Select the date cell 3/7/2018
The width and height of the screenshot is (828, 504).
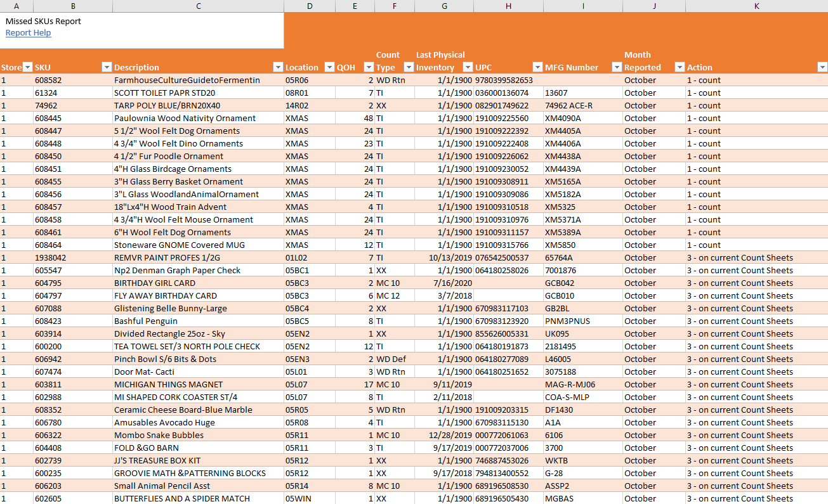pyautogui.click(x=444, y=295)
